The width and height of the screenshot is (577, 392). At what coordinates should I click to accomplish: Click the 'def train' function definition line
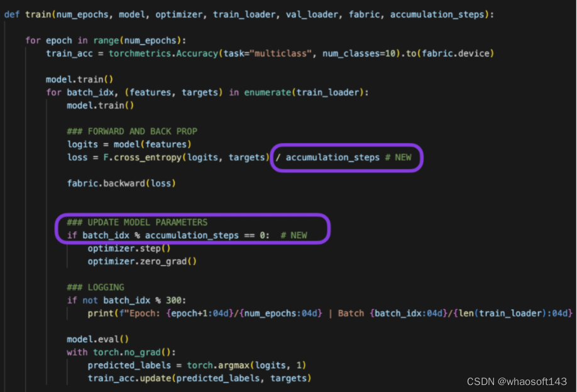click(249, 14)
